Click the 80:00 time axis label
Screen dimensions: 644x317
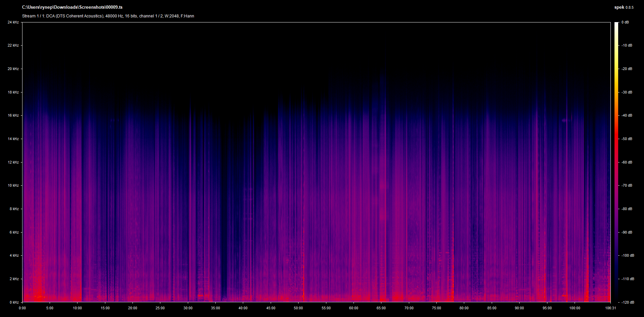(x=464, y=308)
